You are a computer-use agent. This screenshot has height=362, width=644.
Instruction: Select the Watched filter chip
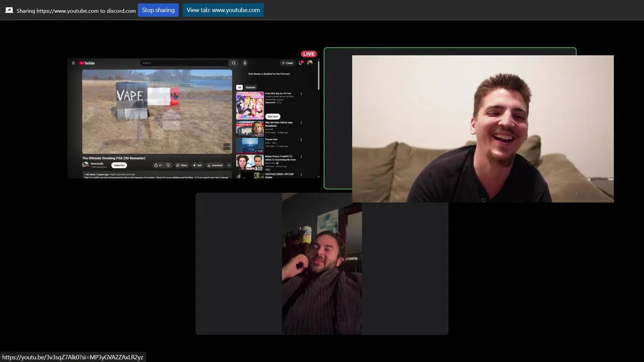tap(251, 87)
